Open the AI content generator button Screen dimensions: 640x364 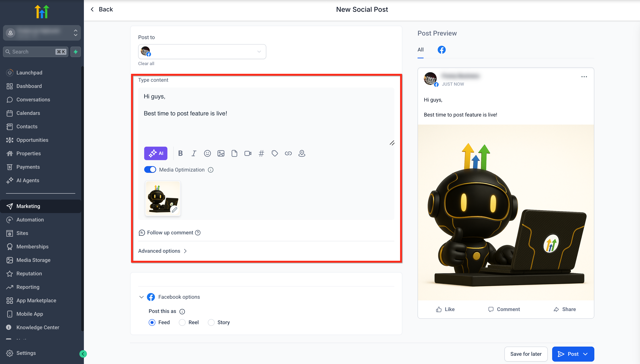pyautogui.click(x=156, y=153)
